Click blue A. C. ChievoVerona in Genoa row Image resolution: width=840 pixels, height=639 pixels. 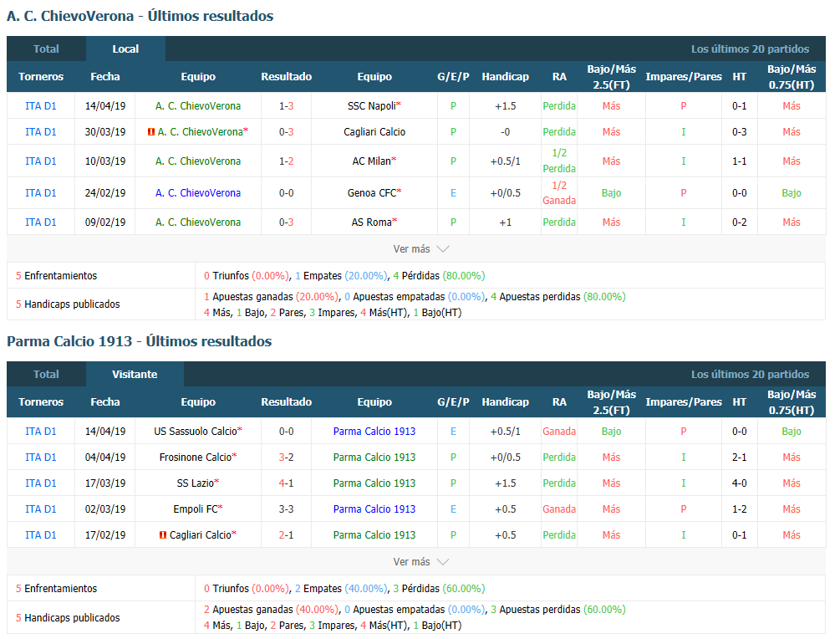(198, 193)
